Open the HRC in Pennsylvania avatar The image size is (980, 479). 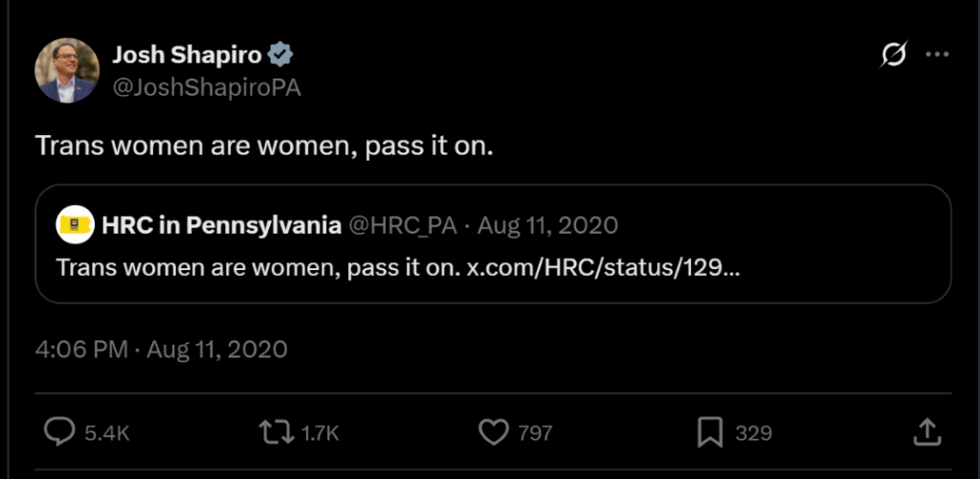(76, 225)
